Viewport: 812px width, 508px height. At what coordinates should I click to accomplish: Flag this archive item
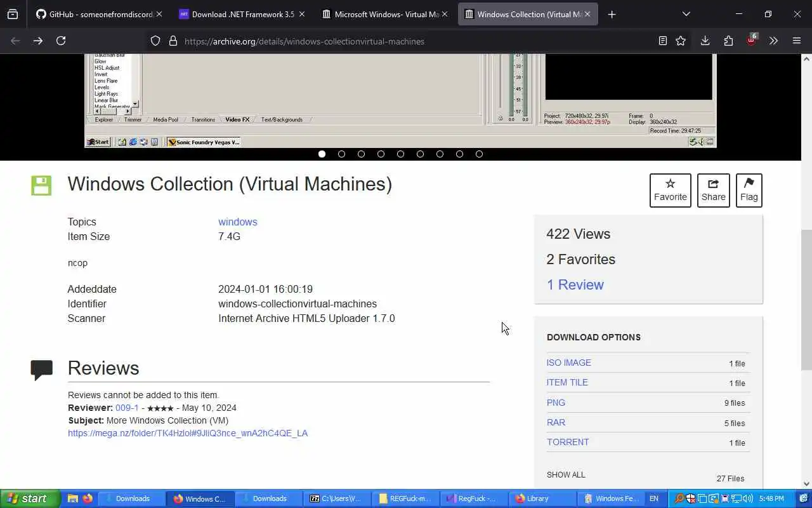coord(749,190)
